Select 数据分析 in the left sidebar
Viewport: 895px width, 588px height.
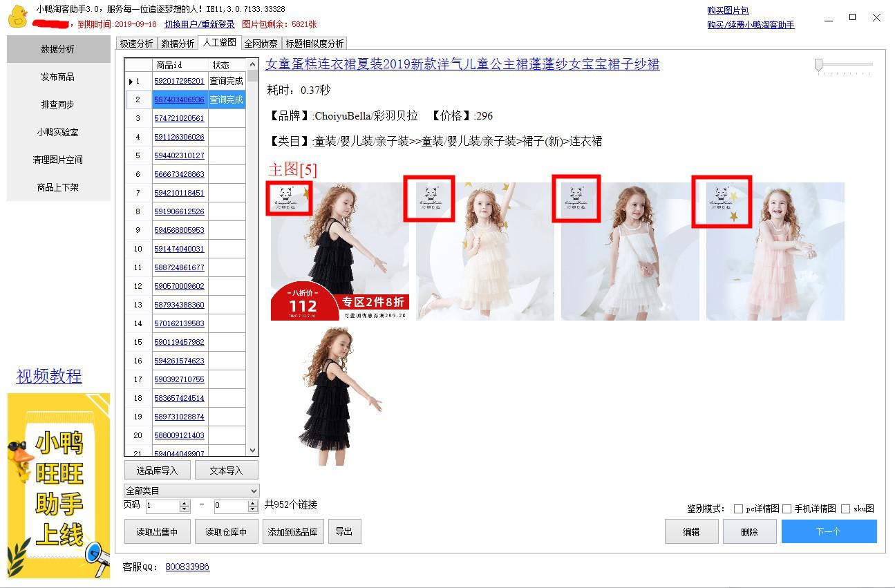click(x=58, y=49)
